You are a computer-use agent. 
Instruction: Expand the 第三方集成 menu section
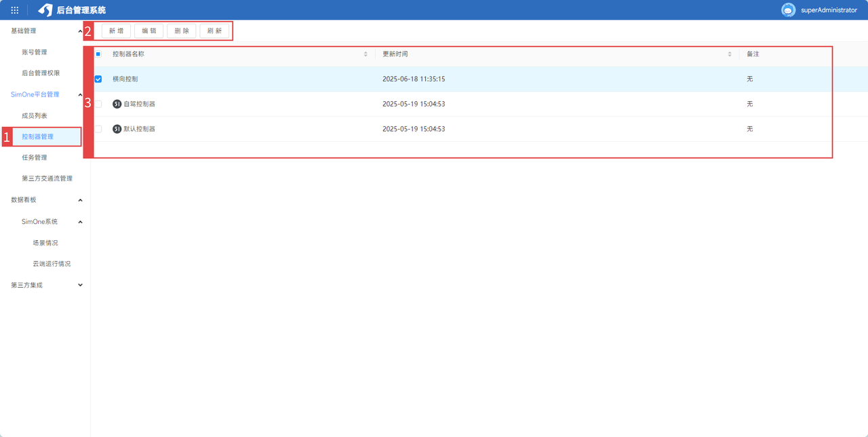coord(81,285)
